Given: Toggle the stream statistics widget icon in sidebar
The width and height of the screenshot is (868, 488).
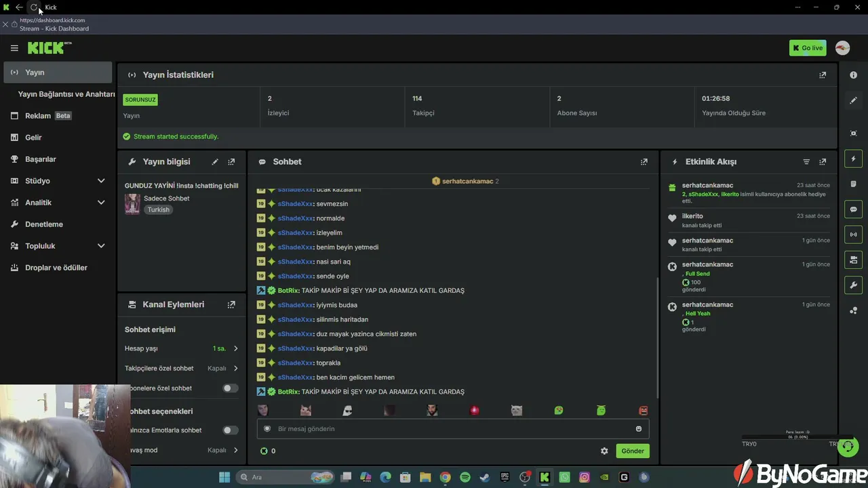Looking at the screenshot, I should pyautogui.click(x=854, y=235).
